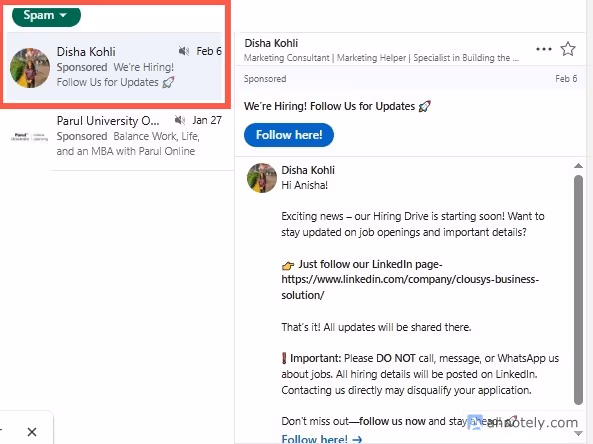The width and height of the screenshot is (593, 444).
Task: Open the clousys-business-solution LinkedIn URL
Action: pyautogui.click(x=410, y=287)
